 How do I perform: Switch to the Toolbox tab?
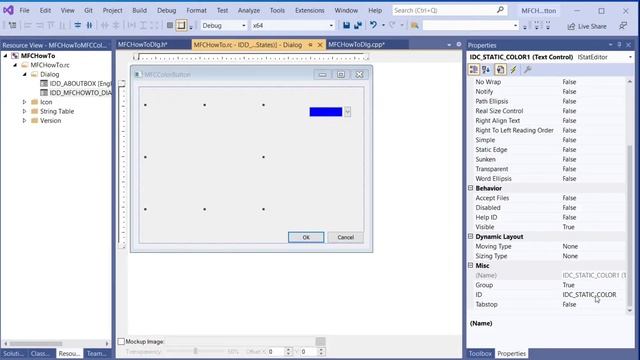point(480,354)
